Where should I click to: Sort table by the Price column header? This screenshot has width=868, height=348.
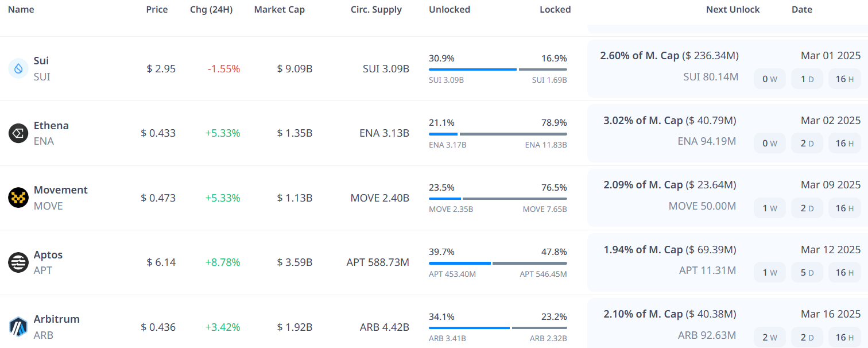click(157, 10)
